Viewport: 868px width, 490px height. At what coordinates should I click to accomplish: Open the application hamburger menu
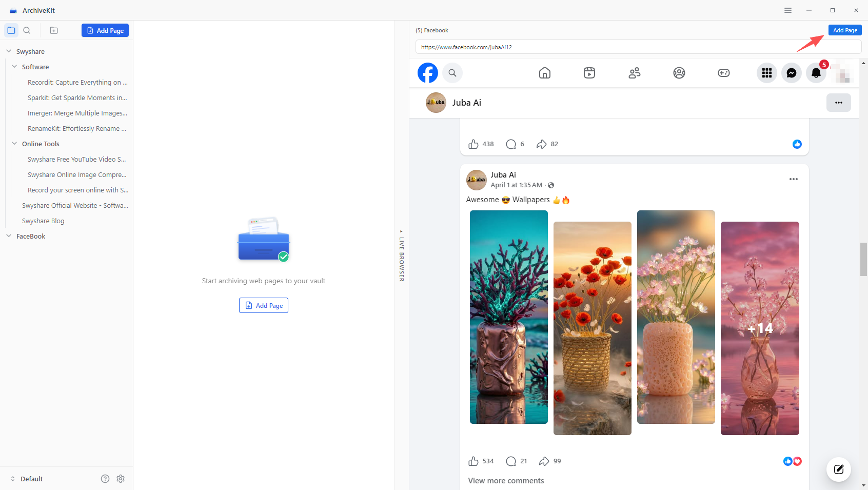click(788, 10)
